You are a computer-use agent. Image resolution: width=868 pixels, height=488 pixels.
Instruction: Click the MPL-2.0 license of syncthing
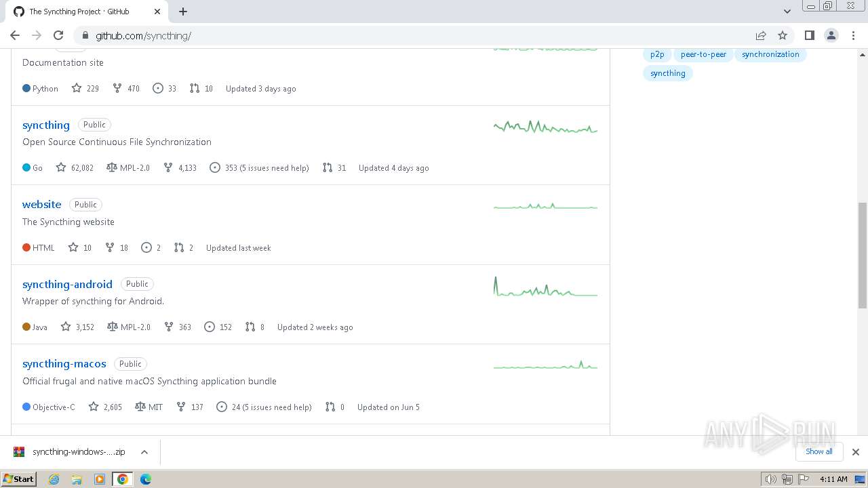(x=128, y=168)
